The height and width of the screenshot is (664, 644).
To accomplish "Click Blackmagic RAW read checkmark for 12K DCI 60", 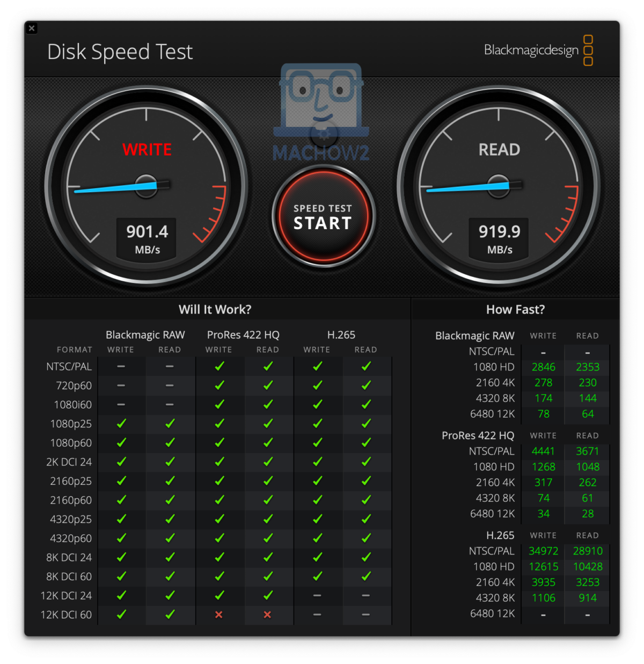I will pos(170,615).
